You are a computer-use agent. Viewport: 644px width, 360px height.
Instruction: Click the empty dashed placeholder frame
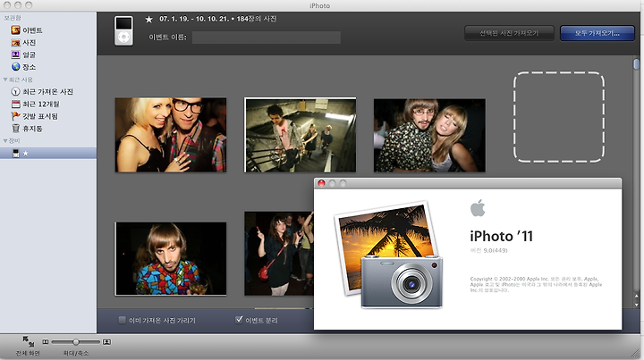coord(559,117)
